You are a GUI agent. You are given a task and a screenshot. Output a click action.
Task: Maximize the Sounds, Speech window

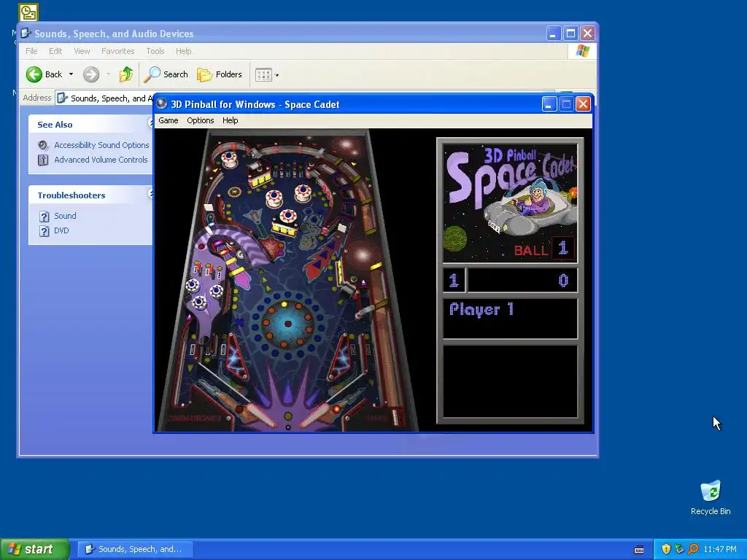point(570,34)
